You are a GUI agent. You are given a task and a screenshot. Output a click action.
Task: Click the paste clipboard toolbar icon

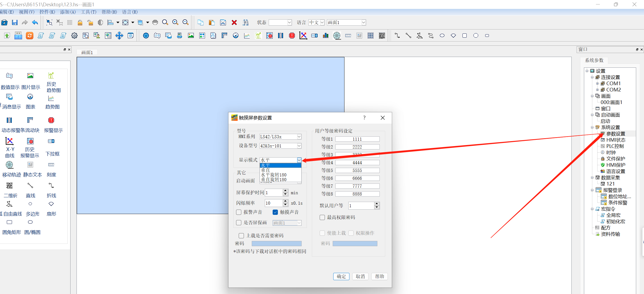[212, 22]
